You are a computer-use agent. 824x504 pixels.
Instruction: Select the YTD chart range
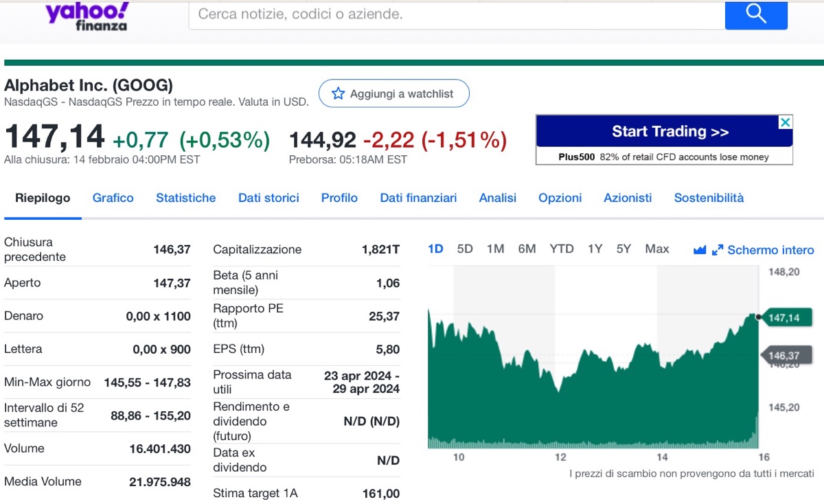pyautogui.click(x=562, y=249)
